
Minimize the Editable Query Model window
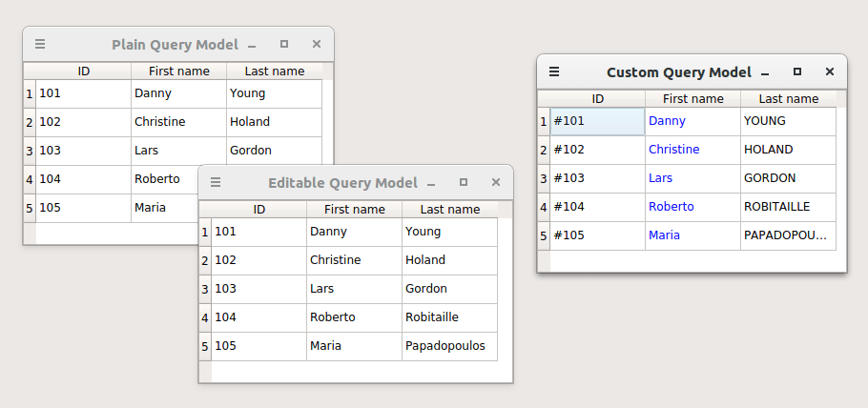click(x=431, y=183)
